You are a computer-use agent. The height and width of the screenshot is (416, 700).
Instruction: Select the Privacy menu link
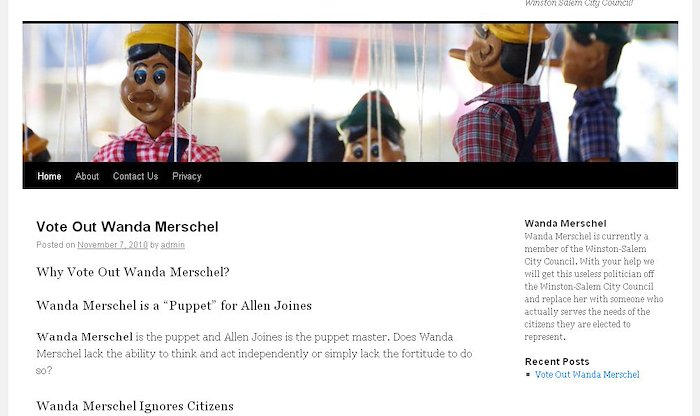pyautogui.click(x=187, y=176)
